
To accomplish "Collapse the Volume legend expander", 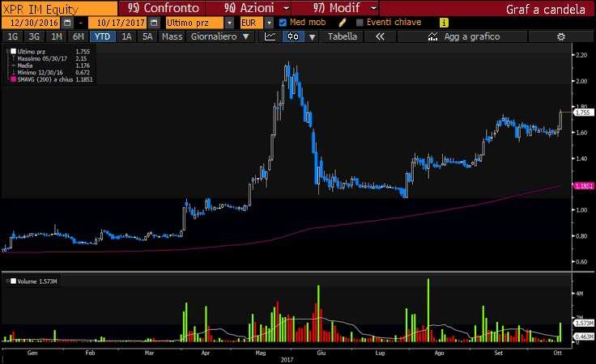I will (7, 281).
